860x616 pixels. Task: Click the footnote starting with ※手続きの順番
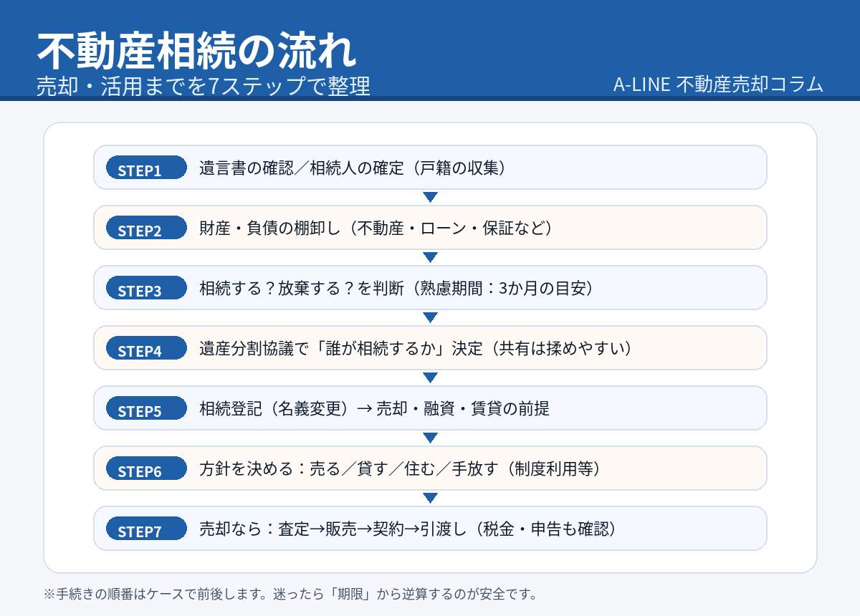(x=290, y=594)
